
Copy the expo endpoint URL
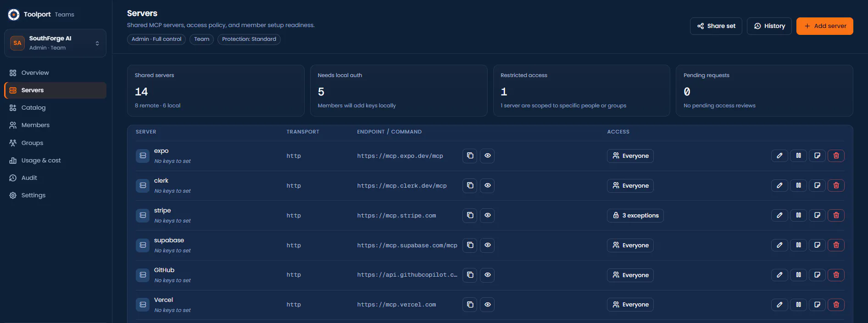click(x=470, y=156)
